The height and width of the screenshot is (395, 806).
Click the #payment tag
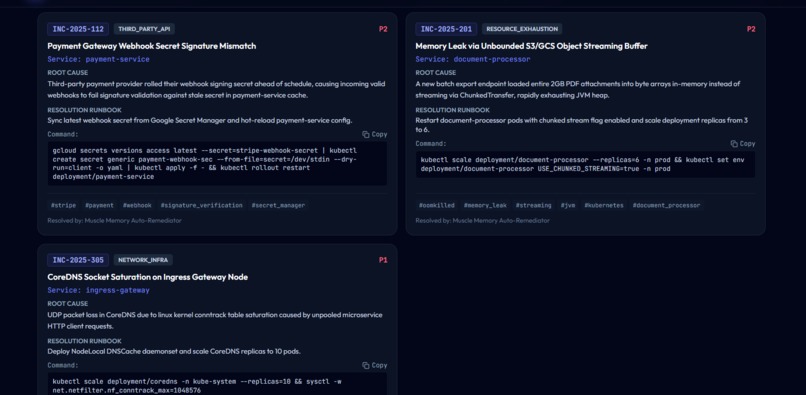(x=99, y=205)
